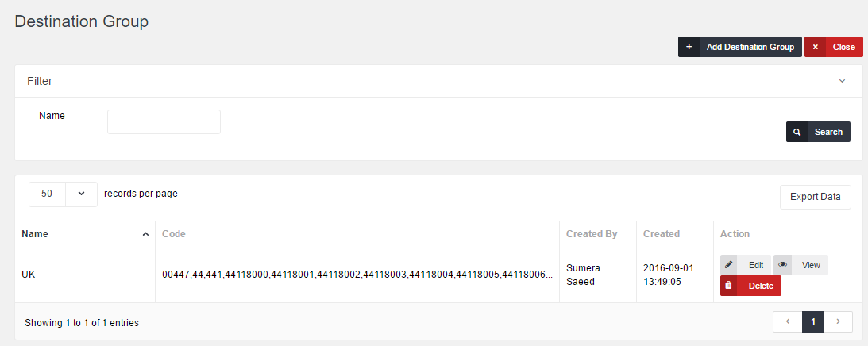Click the eye icon for the UK row

click(783, 264)
